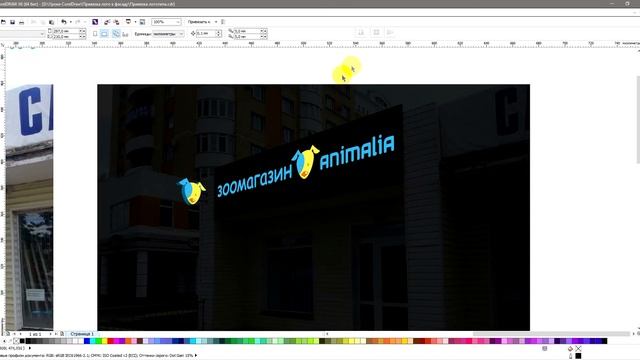Screen dimensions: 640x360
Task: Click the nudge distance stepper arrows
Action: [x=219, y=33]
